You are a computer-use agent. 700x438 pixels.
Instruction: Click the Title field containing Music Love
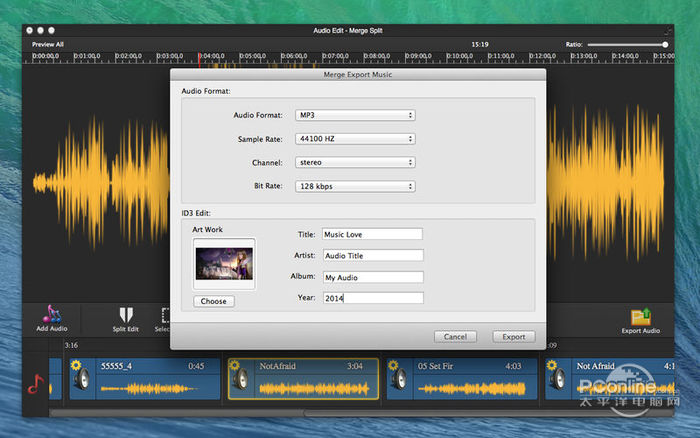click(x=372, y=234)
